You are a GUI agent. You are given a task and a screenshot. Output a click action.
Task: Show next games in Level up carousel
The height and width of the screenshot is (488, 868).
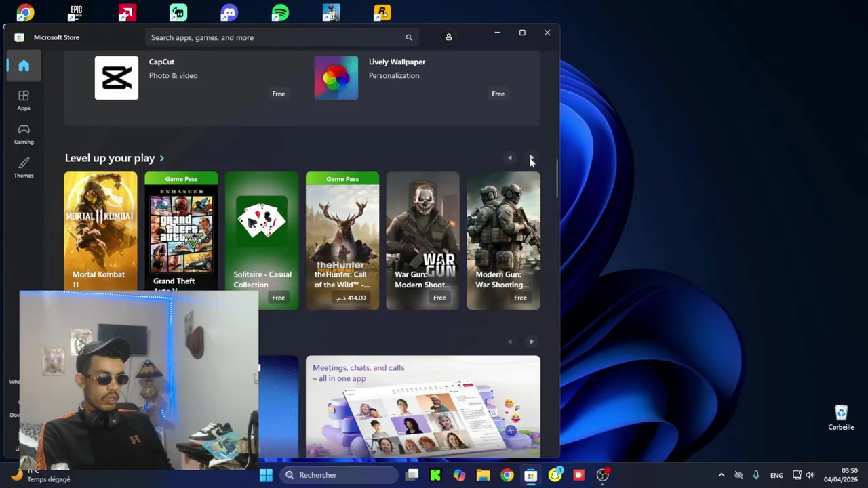pos(531,158)
